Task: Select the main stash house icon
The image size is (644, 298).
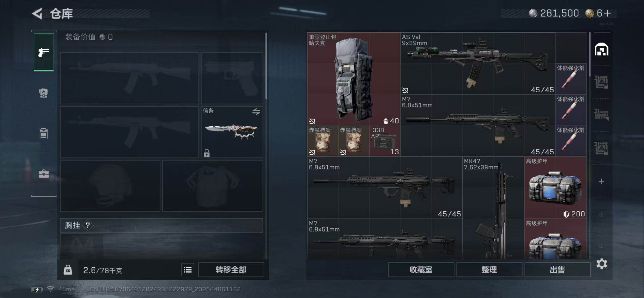Action: tap(602, 49)
